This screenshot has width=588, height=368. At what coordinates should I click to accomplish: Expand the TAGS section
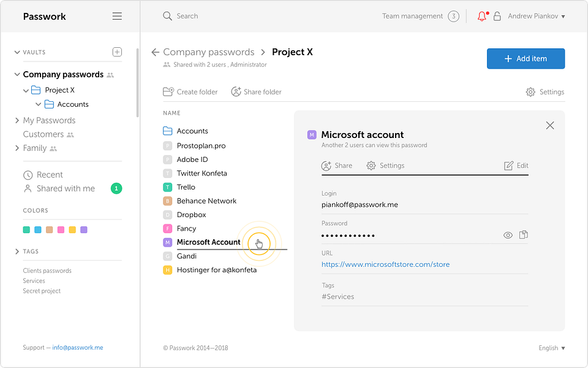(17, 251)
